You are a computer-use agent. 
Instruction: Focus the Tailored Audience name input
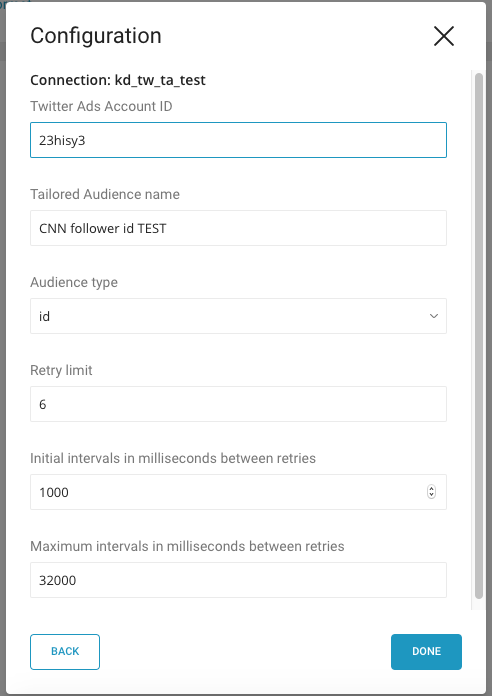(x=238, y=228)
